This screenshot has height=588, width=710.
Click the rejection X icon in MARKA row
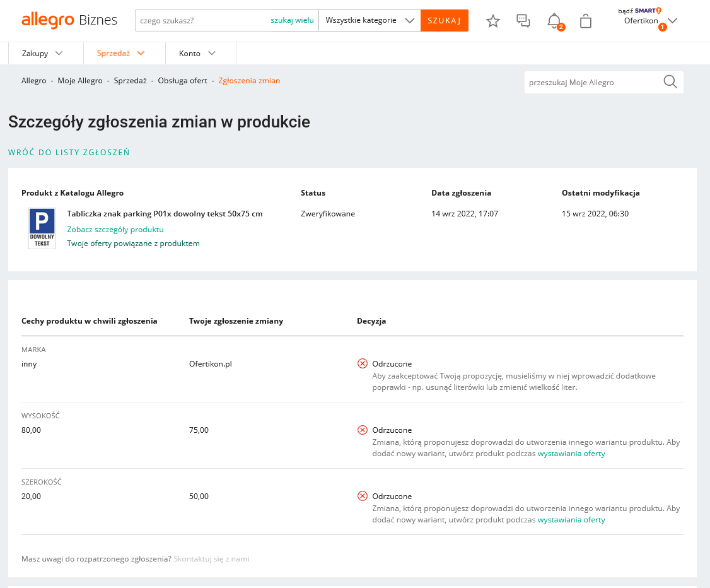tap(362, 363)
